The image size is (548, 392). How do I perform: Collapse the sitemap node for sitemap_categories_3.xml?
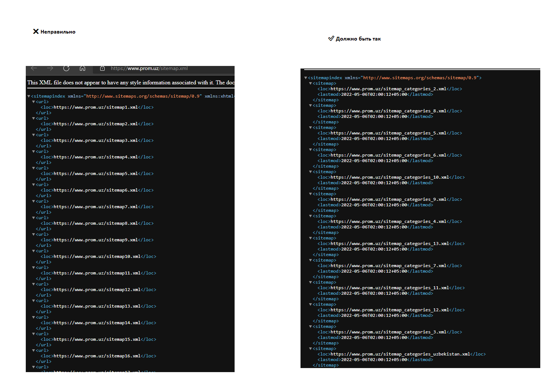310,326
